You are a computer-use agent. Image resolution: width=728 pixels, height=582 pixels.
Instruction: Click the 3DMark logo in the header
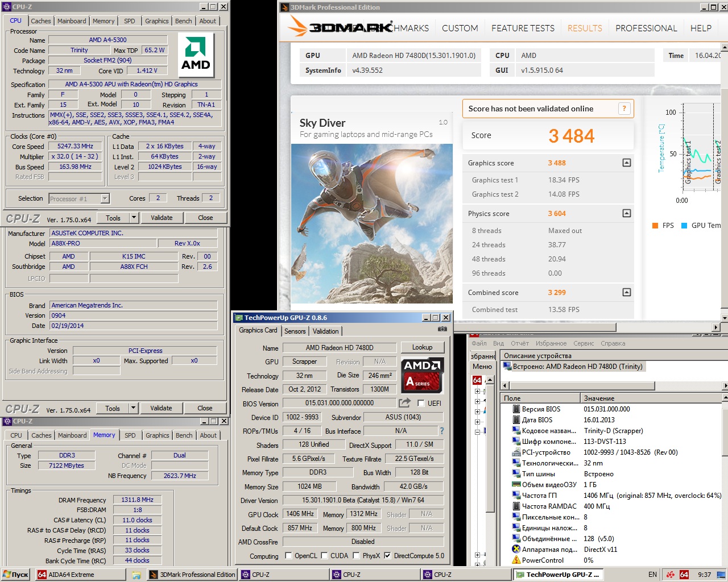(x=340, y=27)
